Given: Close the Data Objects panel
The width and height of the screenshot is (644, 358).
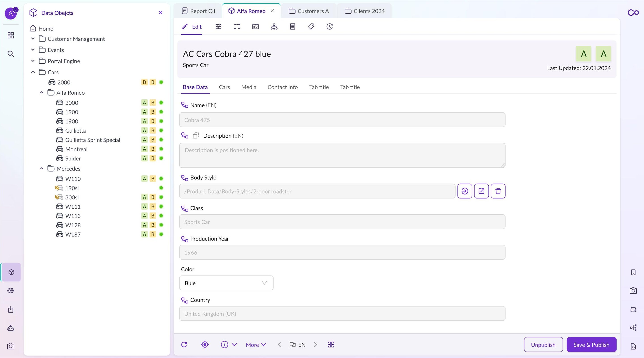Looking at the screenshot, I should (161, 13).
